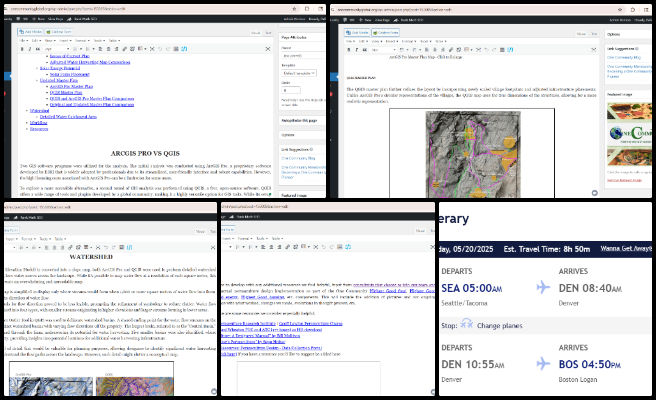Open Watershed link in the table of contents
Image resolution: width=656 pixels, height=400 pixels.
tap(40, 111)
